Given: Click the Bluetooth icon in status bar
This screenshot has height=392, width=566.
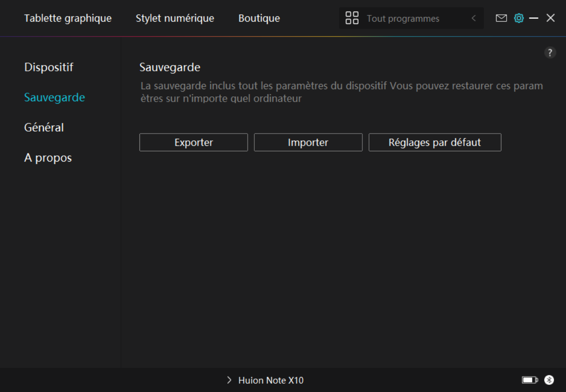Looking at the screenshot, I should 549,380.
